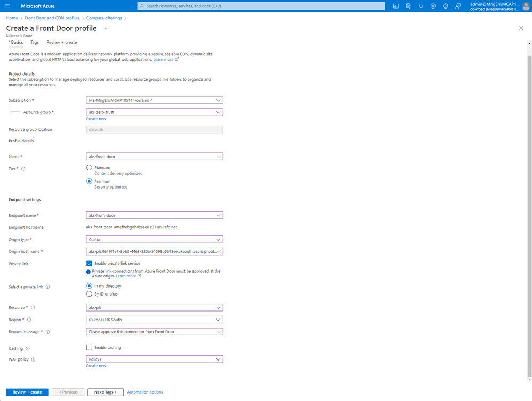Click the Microsoft Azure portal title
532x401 pixels.
[x=38, y=6]
